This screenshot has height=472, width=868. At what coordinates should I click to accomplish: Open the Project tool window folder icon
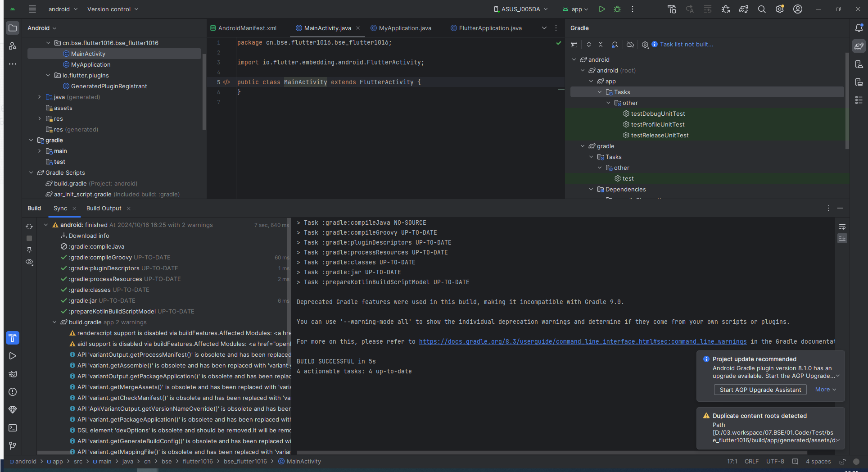click(x=13, y=28)
